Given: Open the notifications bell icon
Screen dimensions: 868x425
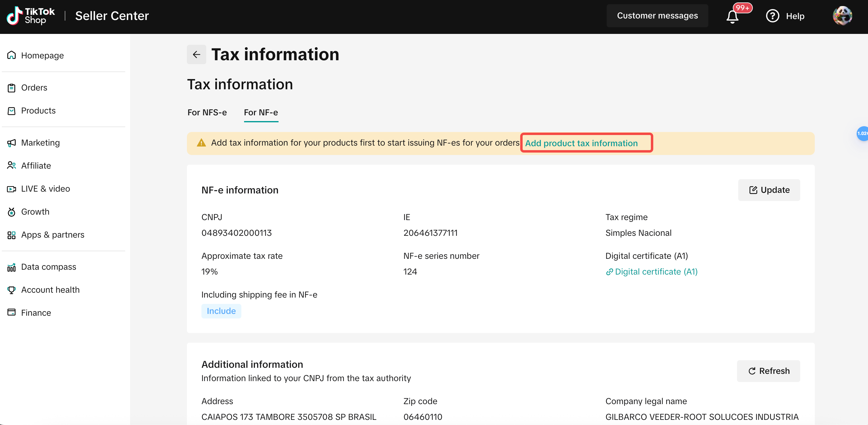Looking at the screenshot, I should pyautogui.click(x=732, y=16).
